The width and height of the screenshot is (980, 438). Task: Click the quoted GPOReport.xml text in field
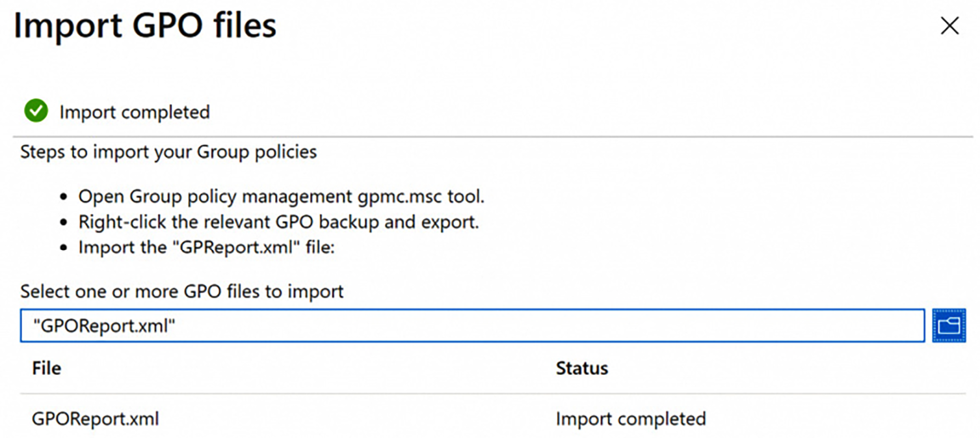(x=104, y=326)
